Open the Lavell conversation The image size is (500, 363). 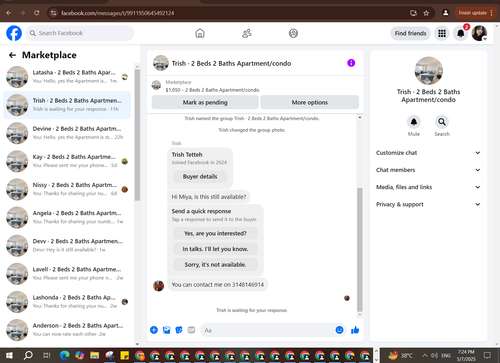(x=67, y=274)
